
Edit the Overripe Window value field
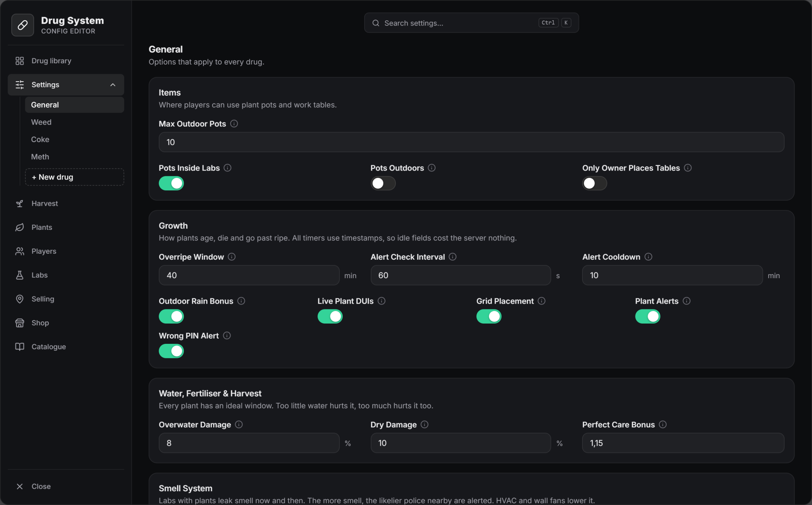point(249,275)
